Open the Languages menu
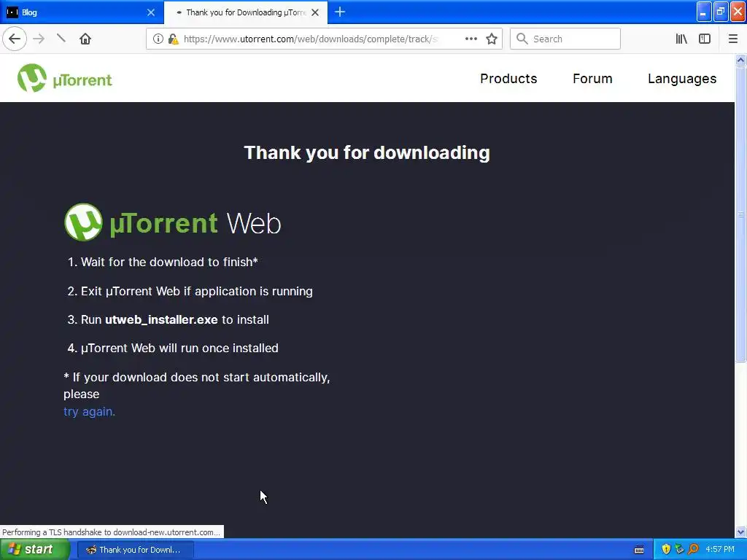Image resolution: width=747 pixels, height=560 pixels. 682,79
